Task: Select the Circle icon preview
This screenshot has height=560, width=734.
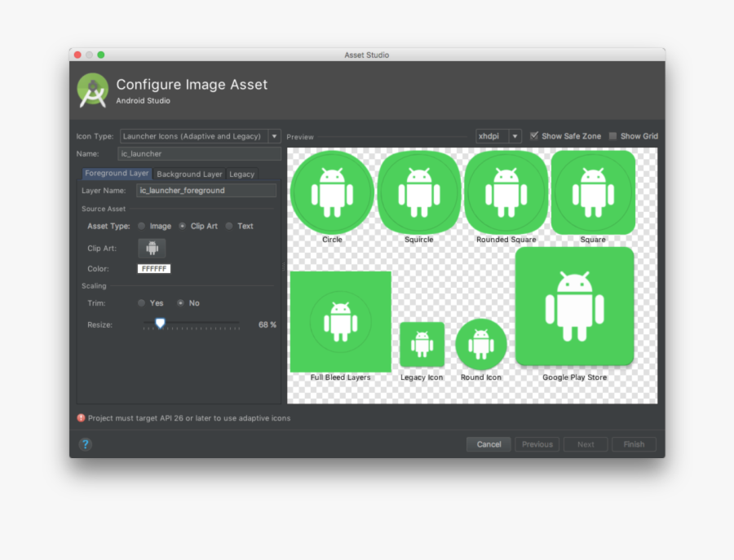Action: 331,190
